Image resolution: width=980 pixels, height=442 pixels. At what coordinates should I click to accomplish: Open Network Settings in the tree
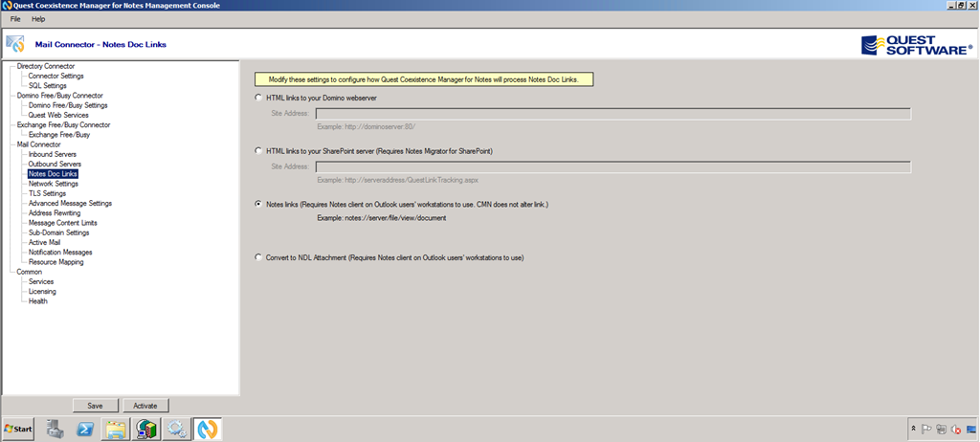point(54,184)
